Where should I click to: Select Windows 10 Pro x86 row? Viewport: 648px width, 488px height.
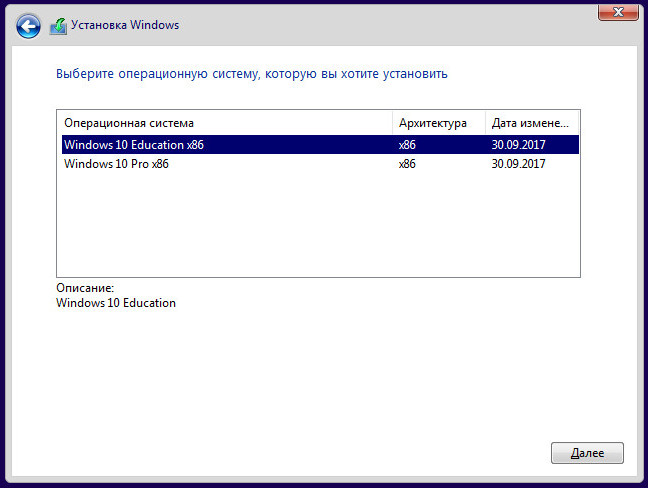pyautogui.click(x=320, y=164)
